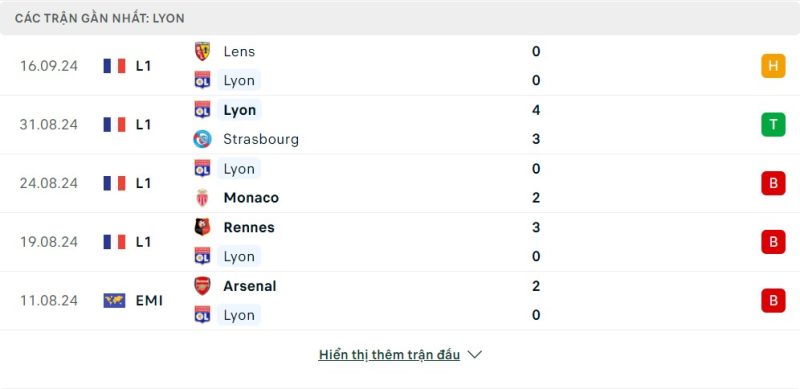Screen dimensions: 800x389
Task: Open the Monaco team name link
Action: [251, 198]
